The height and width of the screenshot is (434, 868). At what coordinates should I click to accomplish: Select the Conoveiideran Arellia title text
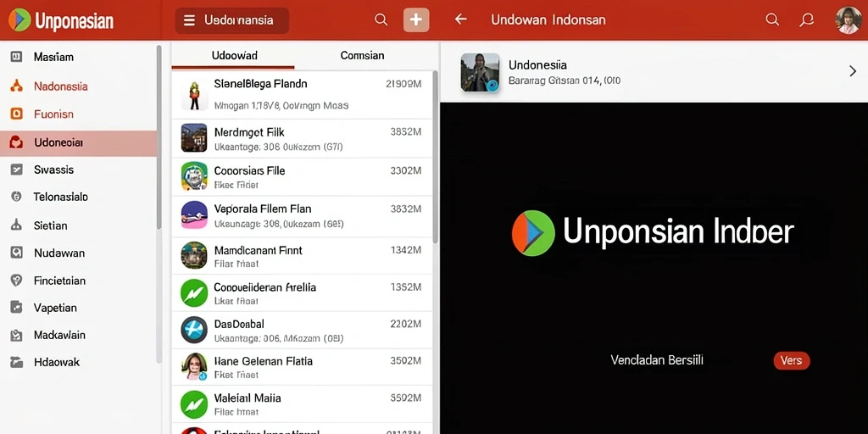coord(265,287)
